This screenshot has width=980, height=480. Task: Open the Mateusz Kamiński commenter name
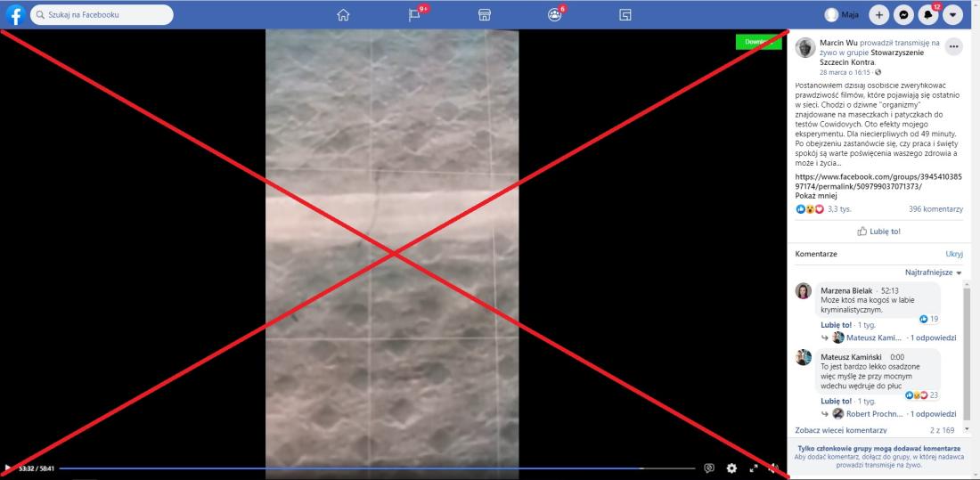[x=851, y=357]
